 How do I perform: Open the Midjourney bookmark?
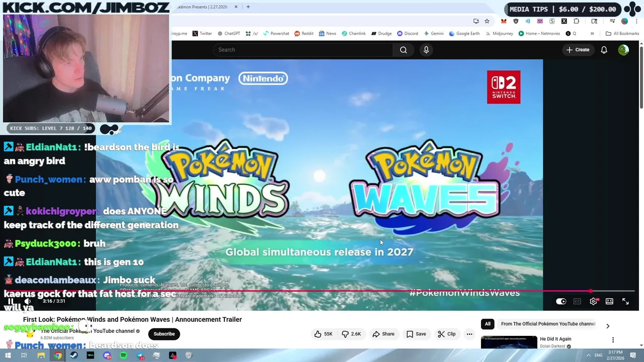click(499, 34)
